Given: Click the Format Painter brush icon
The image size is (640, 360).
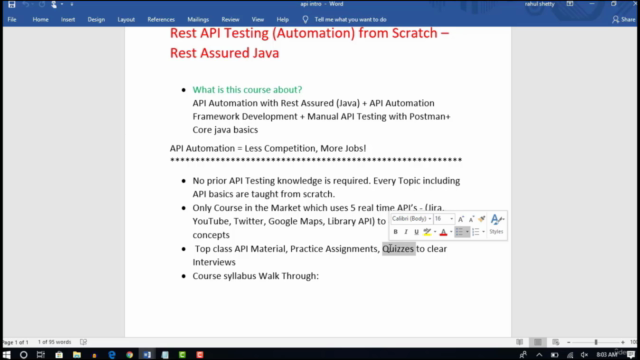Looking at the screenshot, I should 482,219.
